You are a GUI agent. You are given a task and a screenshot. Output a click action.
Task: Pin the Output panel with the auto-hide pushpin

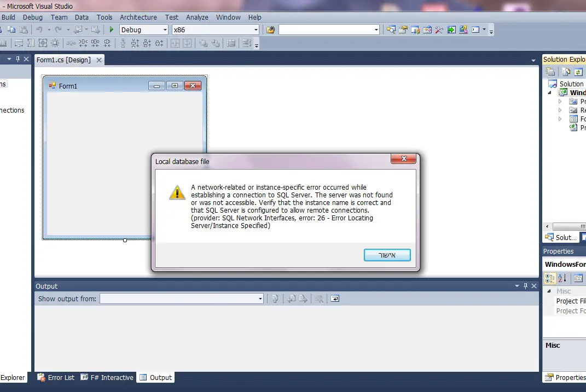(526, 286)
